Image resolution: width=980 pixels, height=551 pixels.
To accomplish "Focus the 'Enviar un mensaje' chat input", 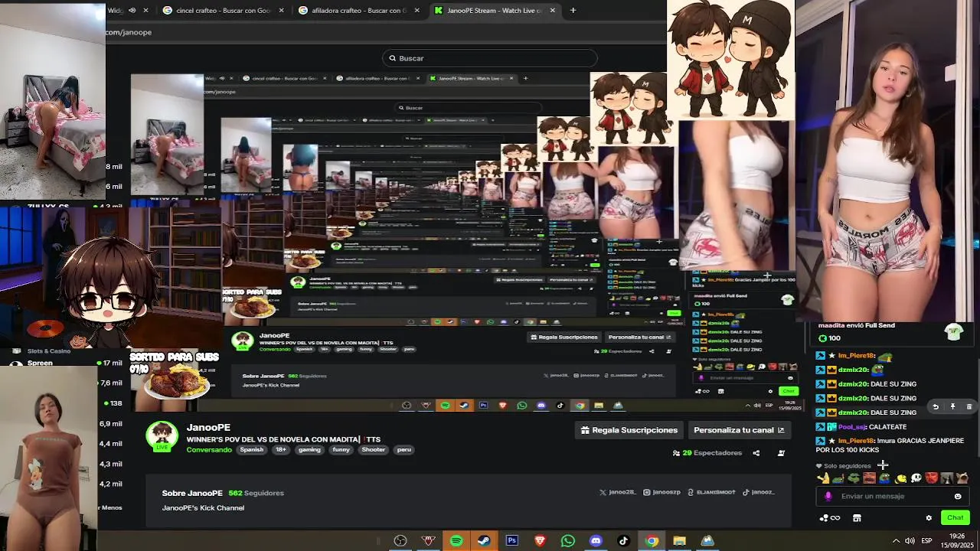I will [x=892, y=496].
